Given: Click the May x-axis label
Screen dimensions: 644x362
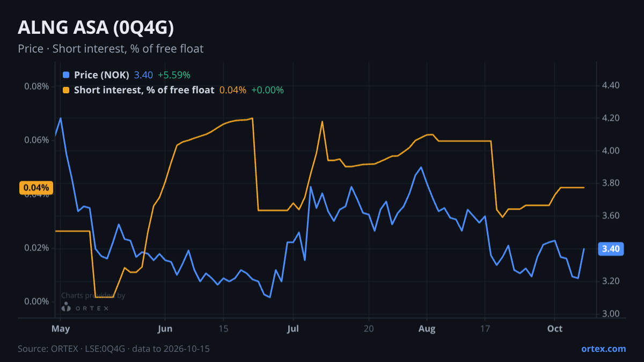Looking at the screenshot, I should (x=61, y=328).
